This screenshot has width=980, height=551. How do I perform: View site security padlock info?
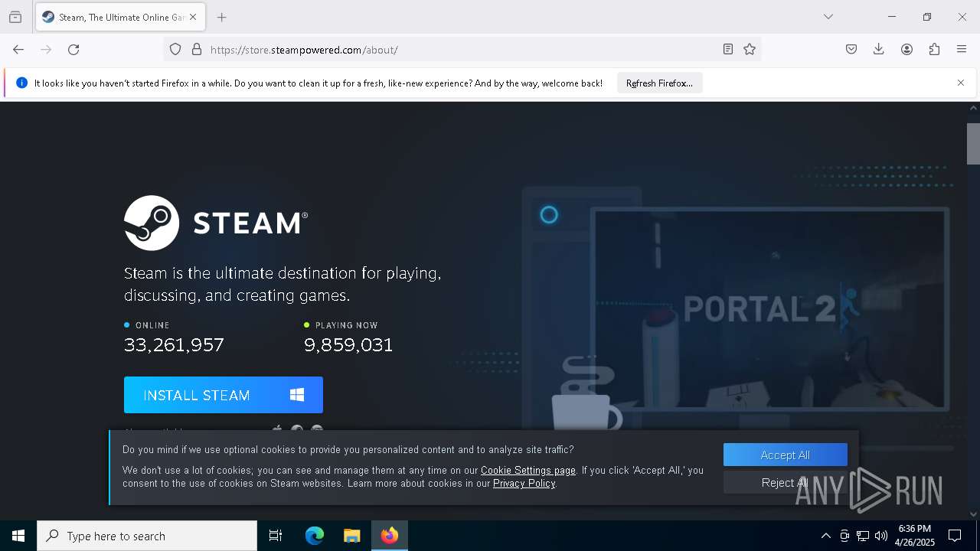[x=197, y=50]
